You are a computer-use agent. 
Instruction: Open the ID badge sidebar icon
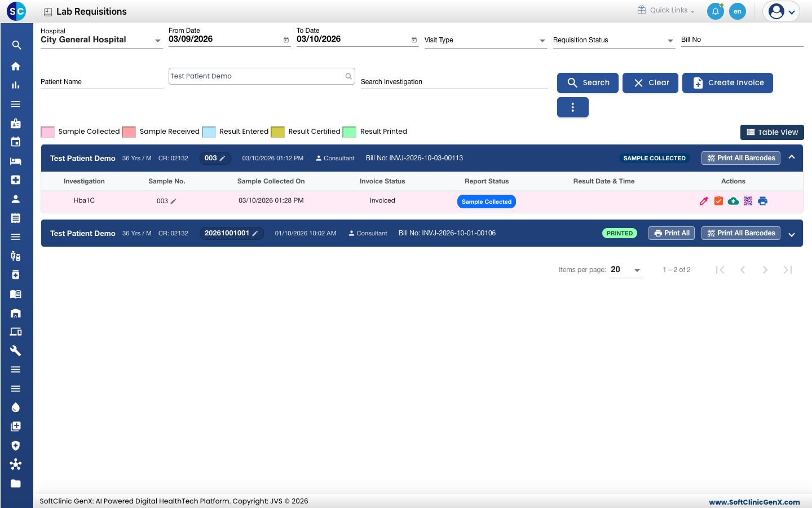[x=16, y=123]
